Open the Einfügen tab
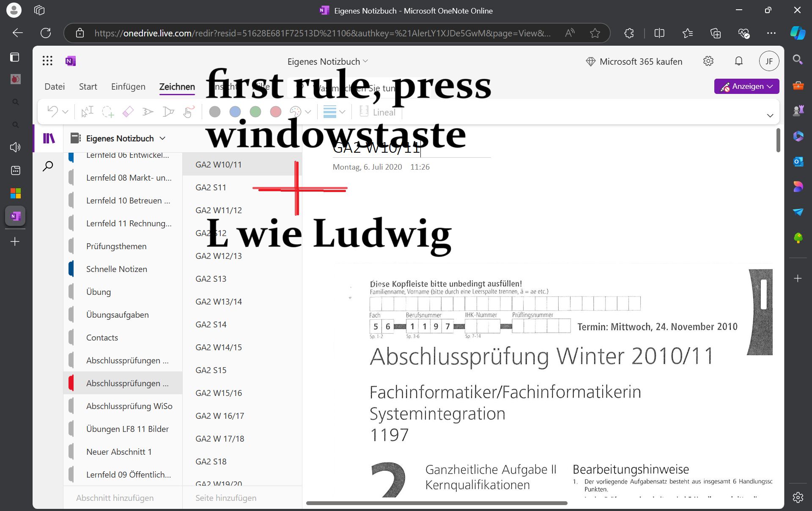Screen dimensions: 812x511 coord(128,87)
